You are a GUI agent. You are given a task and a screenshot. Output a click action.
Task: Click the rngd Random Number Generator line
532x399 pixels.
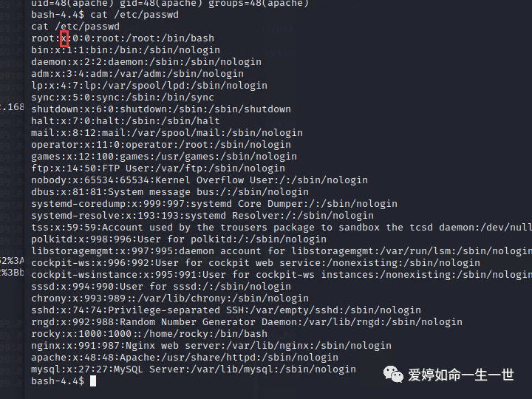247,322
